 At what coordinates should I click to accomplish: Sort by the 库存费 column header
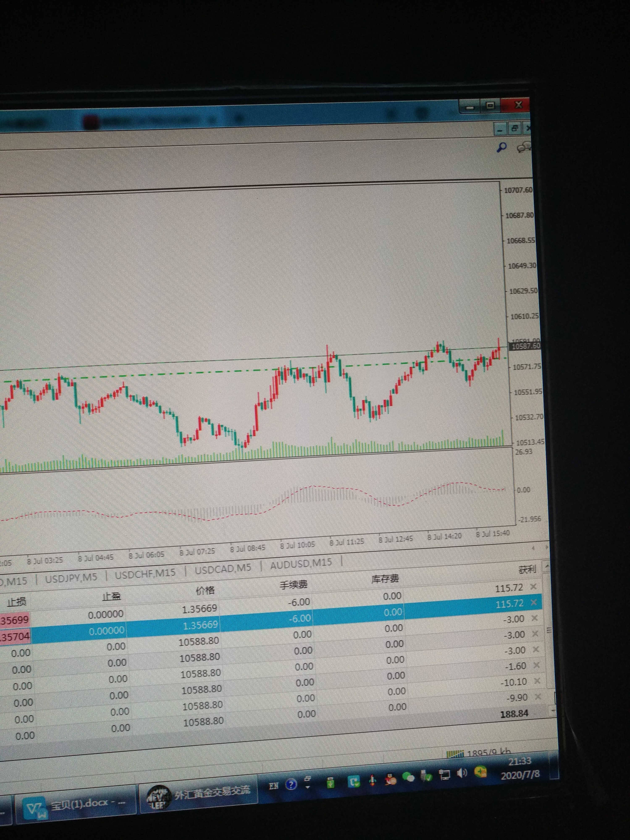385,579
